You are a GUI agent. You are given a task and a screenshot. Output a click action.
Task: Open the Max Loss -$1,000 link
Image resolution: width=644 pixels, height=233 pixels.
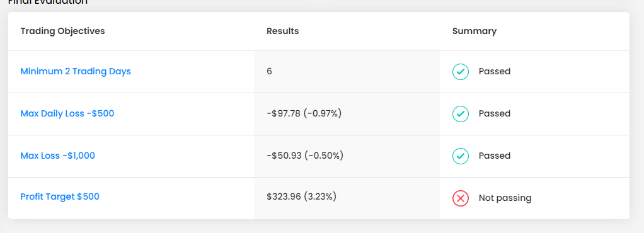57,156
